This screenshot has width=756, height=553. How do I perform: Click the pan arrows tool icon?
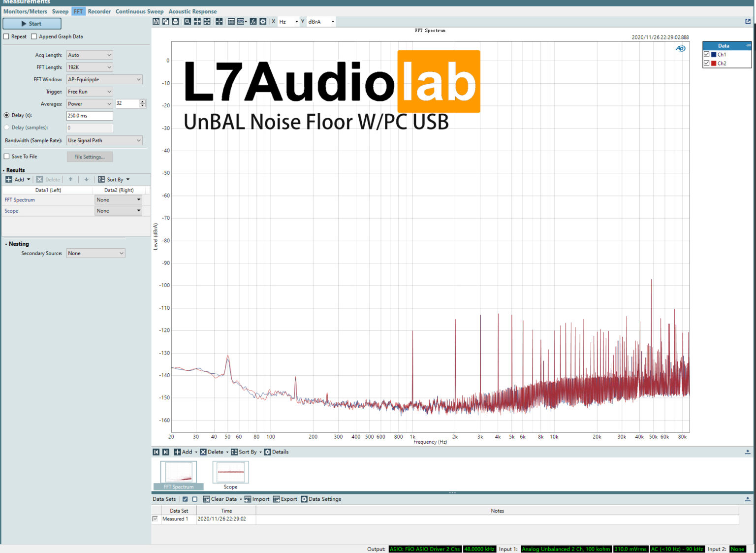(197, 22)
